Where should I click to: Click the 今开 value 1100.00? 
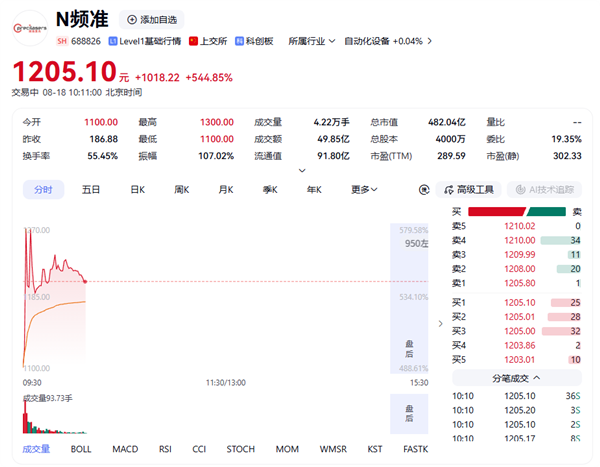(x=101, y=122)
